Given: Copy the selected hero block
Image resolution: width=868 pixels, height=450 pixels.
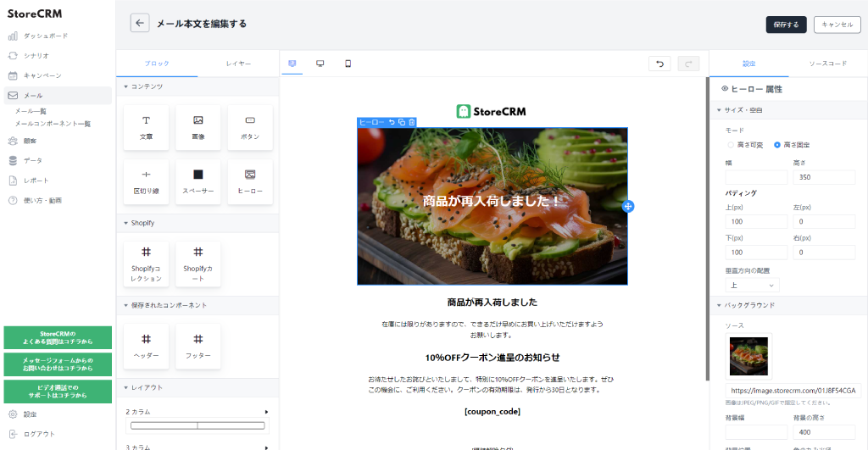Looking at the screenshot, I should [402, 122].
